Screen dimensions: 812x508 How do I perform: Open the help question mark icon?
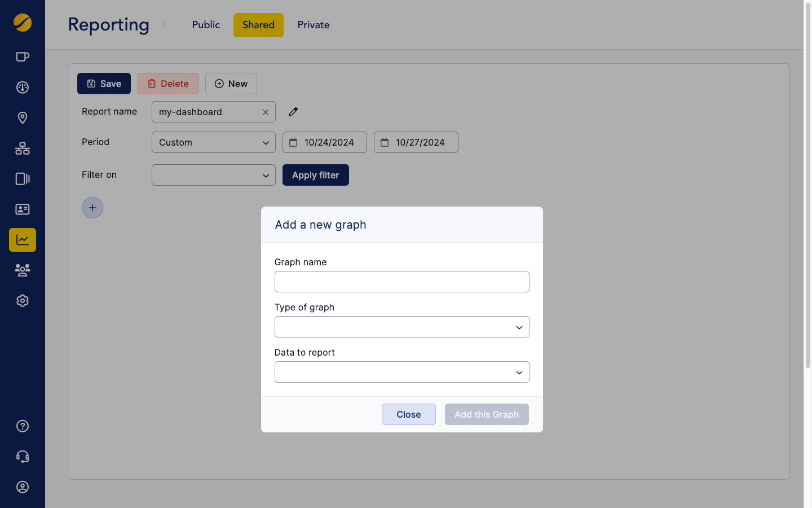click(x=23, y=426)
